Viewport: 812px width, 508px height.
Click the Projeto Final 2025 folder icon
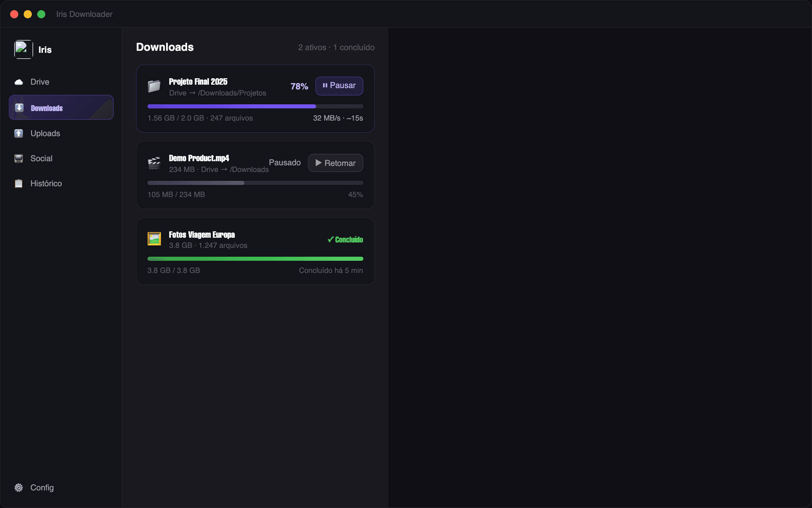pyautogui.click(x=154, y=86)
